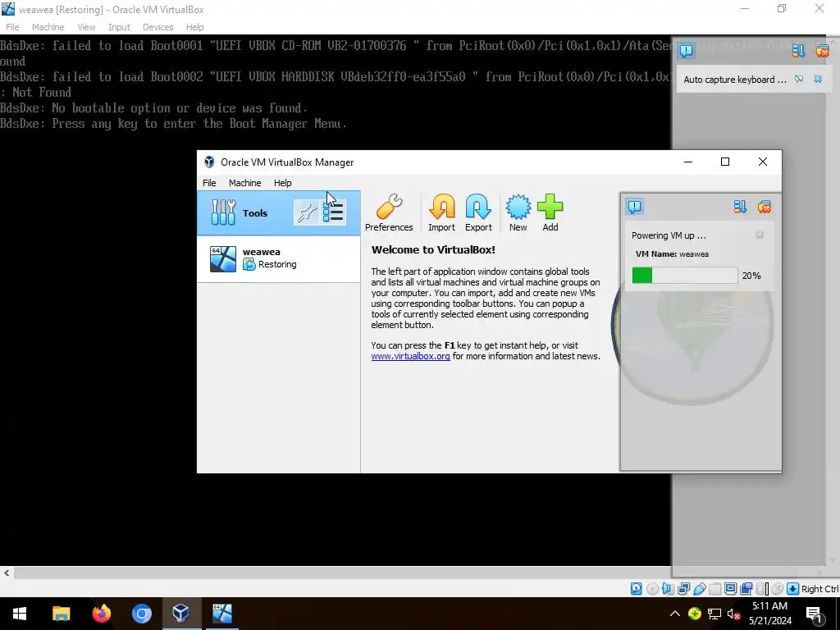Screen dimensions: 840x630
Task: Open the Tools list menu icon
Action: (x=333, y=212)
